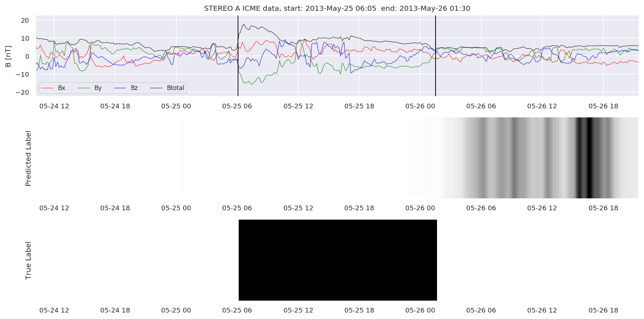The height and width of the screenshot is (319, 644).
Task: Click the STEREO A ICME data chart title
Action: [337, 8]
